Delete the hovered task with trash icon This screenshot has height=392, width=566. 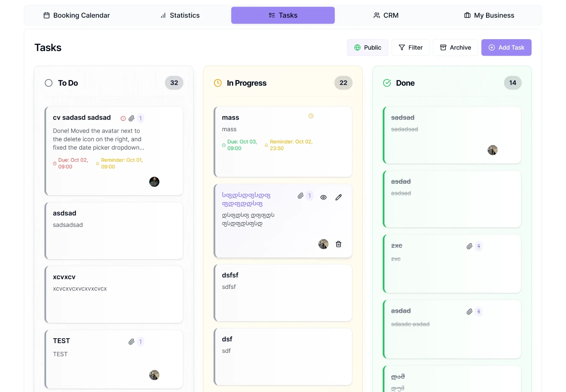(338, 244)
